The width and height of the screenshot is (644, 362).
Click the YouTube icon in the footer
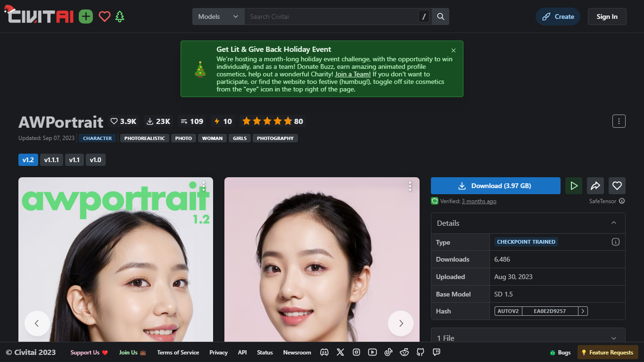[x=372, y=352]
